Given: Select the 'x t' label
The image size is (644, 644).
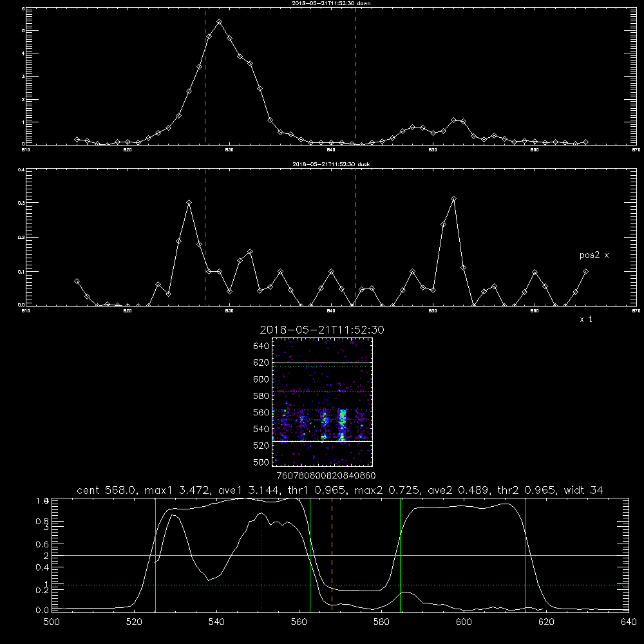Looking at the screenshot, I should coord(585,319).
